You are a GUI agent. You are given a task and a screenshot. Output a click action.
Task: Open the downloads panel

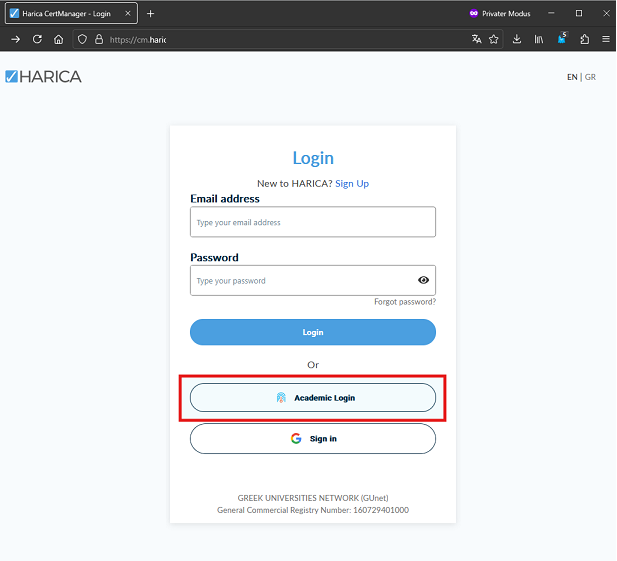tap(517, 39)
